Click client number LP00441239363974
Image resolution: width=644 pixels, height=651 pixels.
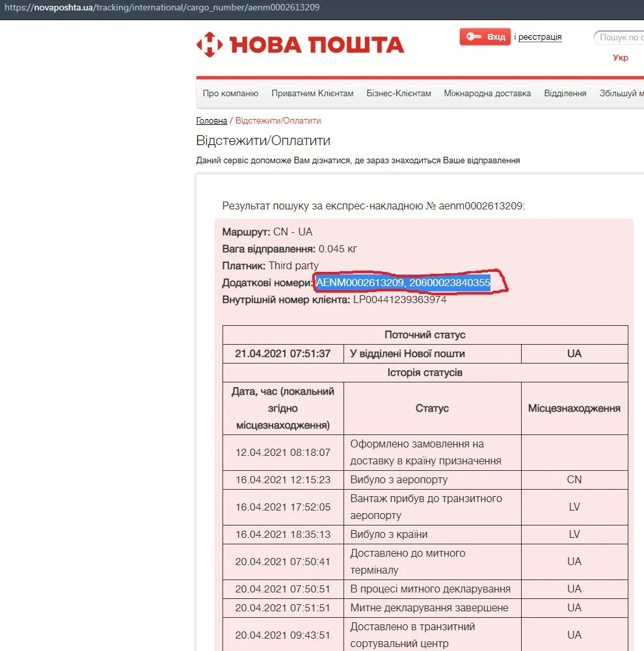click(399, 300)
